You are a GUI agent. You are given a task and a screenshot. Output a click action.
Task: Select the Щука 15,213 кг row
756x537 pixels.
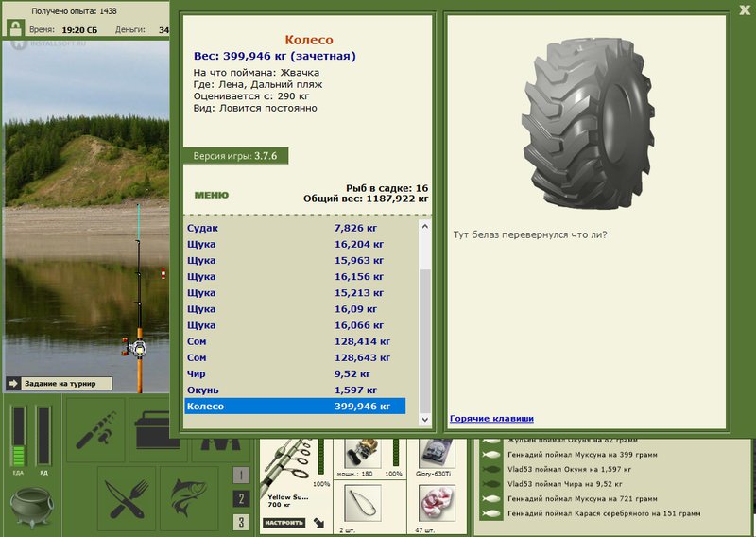coord(295,293)
